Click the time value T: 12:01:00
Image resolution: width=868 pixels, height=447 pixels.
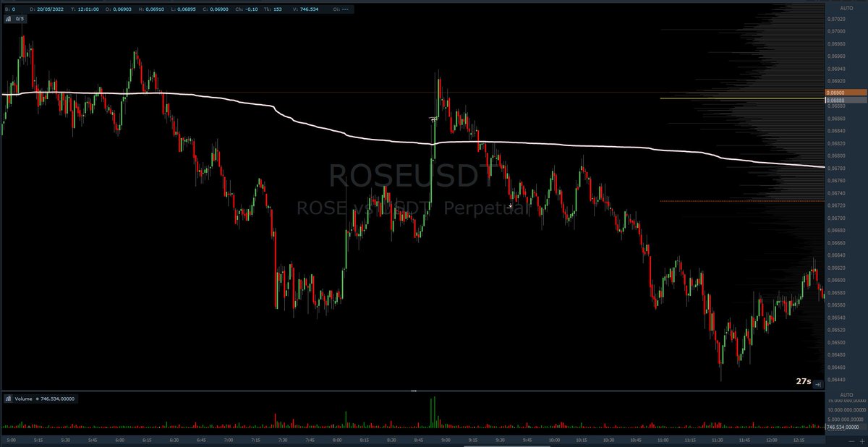pyautogui.click(x=85, y=9)
